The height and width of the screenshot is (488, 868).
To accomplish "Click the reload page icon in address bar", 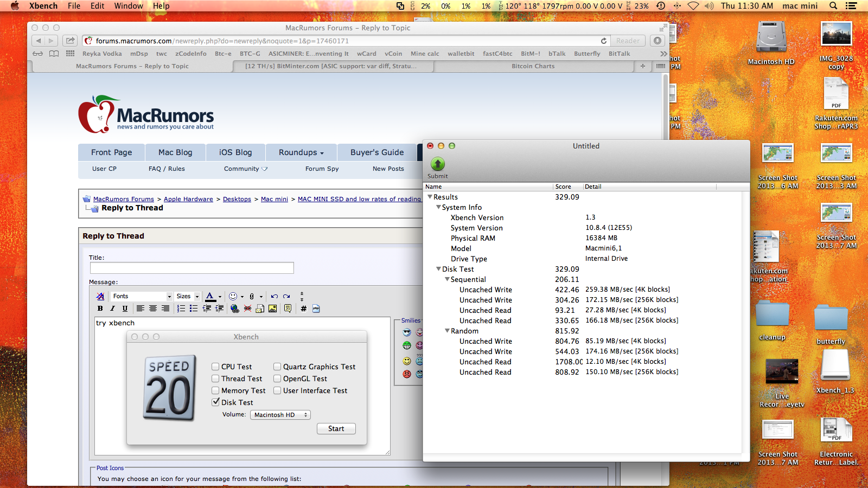I will [603, 41].
